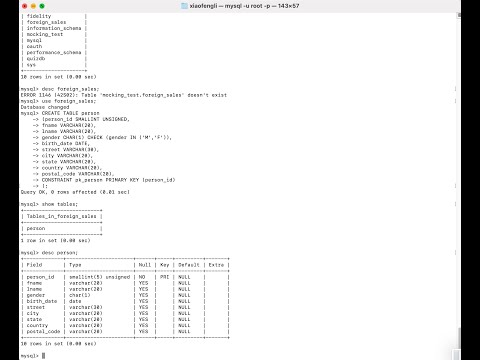Click the 'ERROR 1146 (42S02)' error line

click(124, 95)
